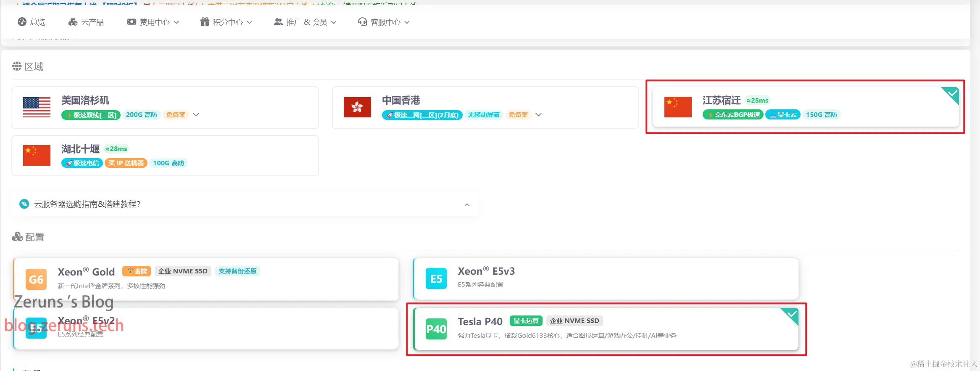This screenshot has height=371, width=980.
Task: Click the 京东云BGP极速 tag
Action: pyautogui.click(x=733, y=114)
